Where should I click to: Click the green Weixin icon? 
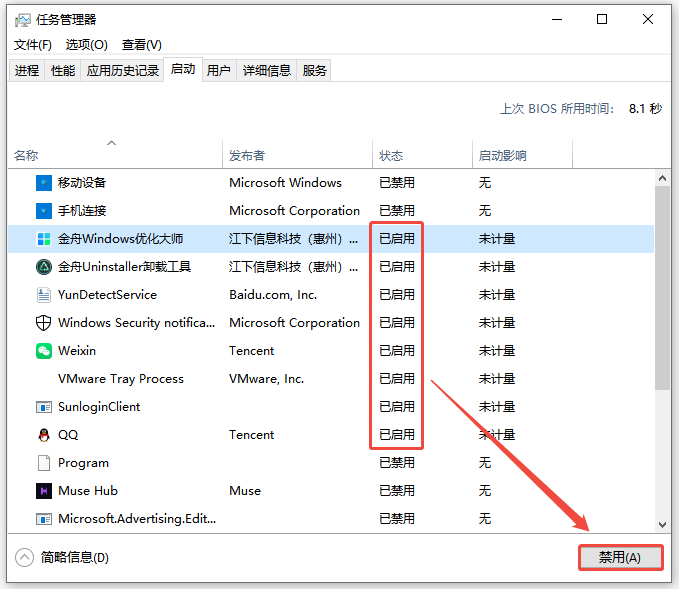[43, 351]
